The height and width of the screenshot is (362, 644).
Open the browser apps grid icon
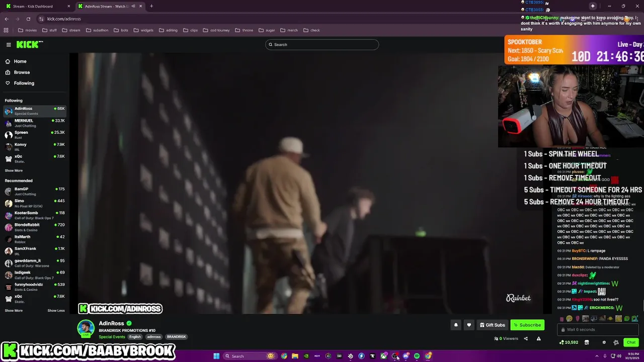[6, 30]
